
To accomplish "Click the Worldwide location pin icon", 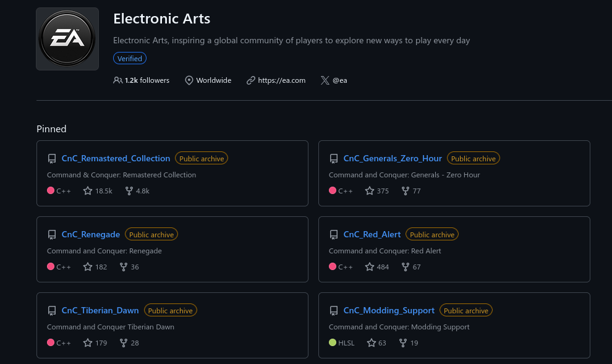I will click(x=189, y=80).
